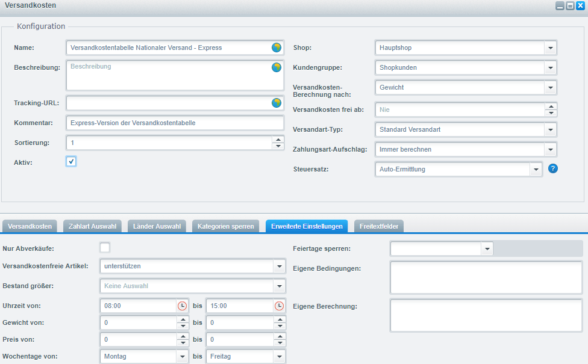Minimize the Versandkosten window
This screenshot has width=588, height=364.
560,5
